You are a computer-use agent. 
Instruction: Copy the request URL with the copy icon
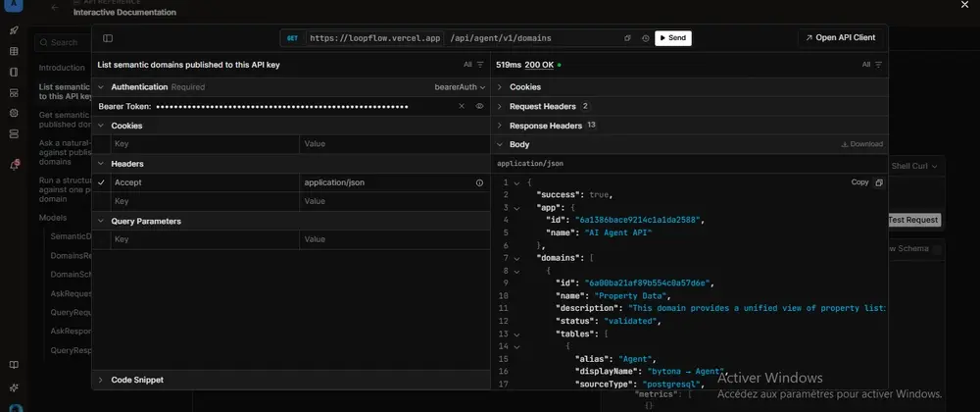coord(627,38)
